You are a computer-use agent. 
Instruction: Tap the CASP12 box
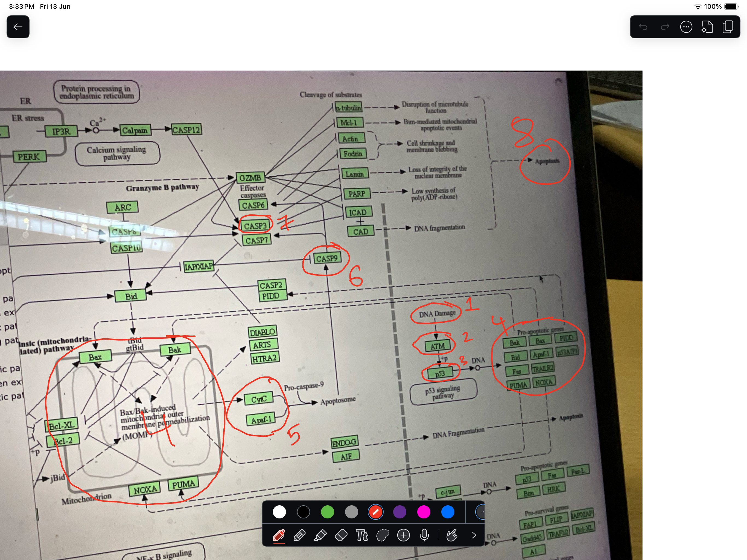[x=186, y=130]
